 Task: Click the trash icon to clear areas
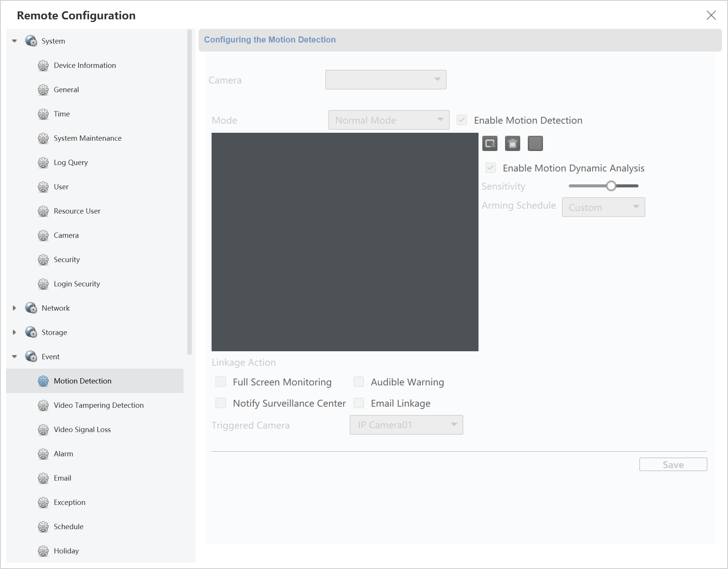point(512,143)
